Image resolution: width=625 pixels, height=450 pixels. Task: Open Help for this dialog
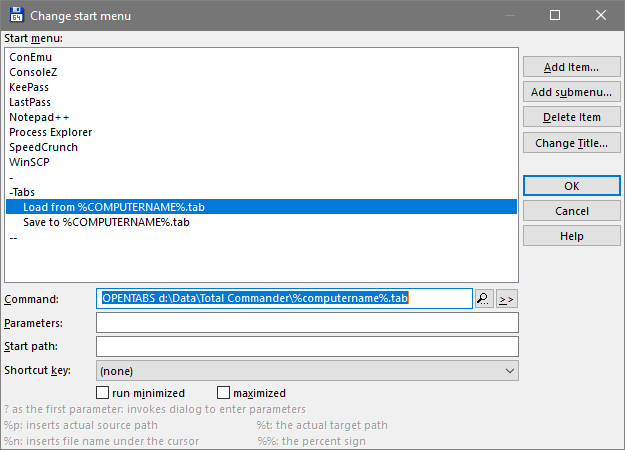coord(571,236)
